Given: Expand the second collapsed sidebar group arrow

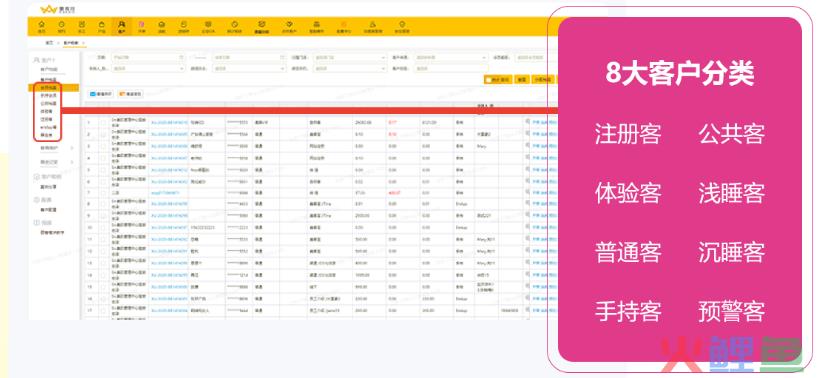Looking at the screenshot, I should (x=72, y=162).
